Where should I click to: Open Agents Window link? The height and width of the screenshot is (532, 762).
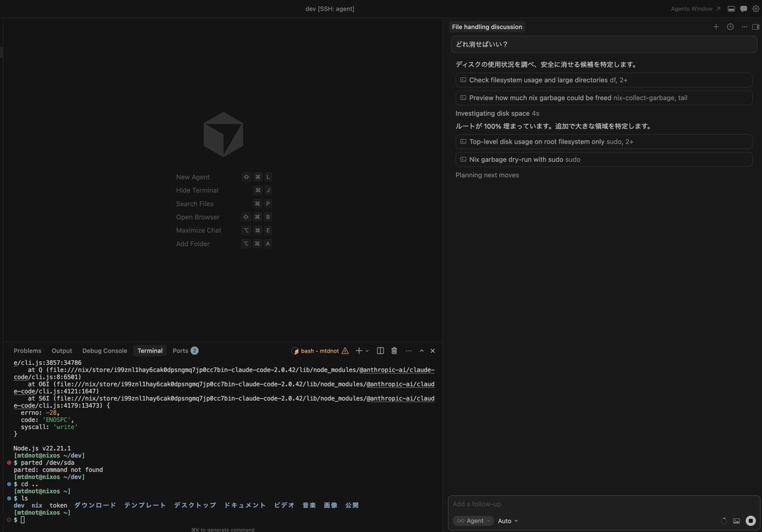pos(695,9)
